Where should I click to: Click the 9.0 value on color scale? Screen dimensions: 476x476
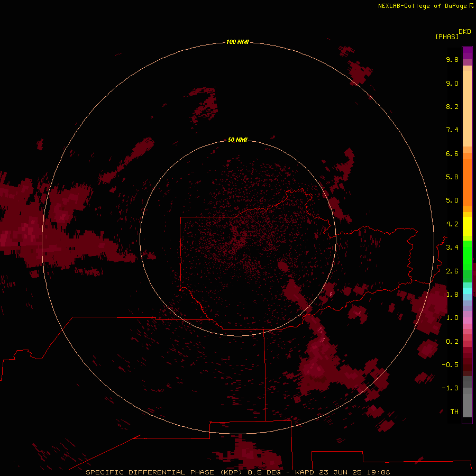452,83
